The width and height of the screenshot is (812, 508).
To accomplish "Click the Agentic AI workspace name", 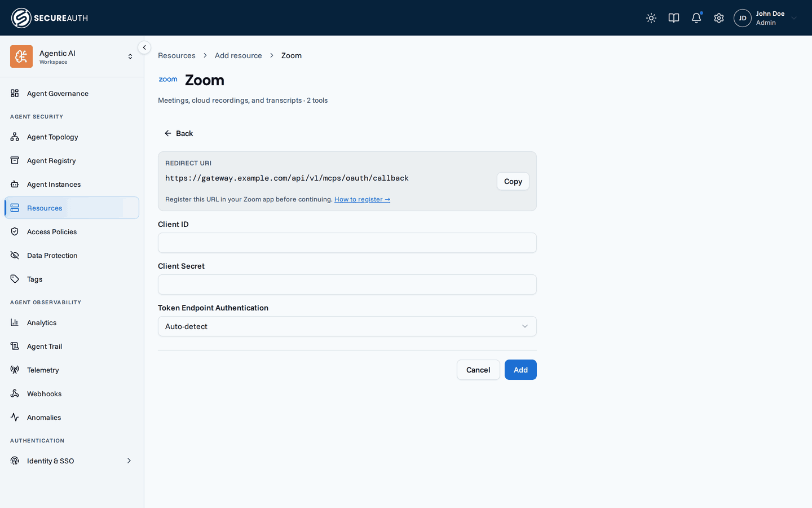I will (58, 53).
